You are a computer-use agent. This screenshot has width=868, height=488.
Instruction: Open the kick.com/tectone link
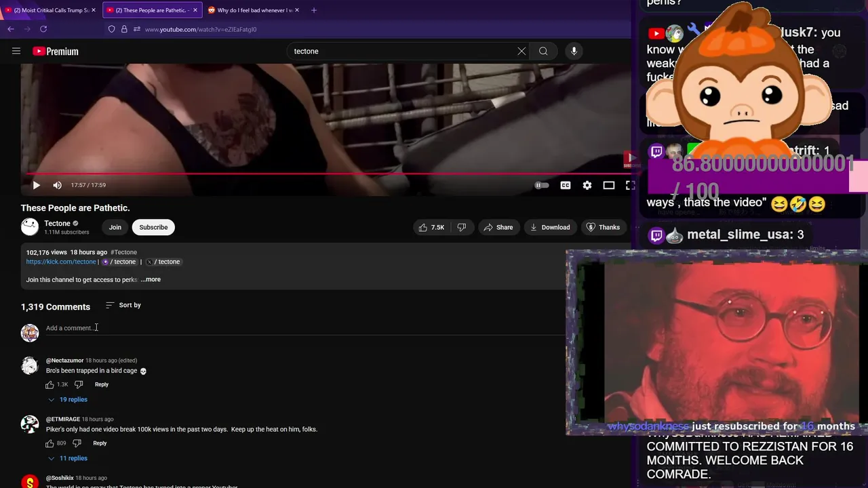tap(61, 262)
